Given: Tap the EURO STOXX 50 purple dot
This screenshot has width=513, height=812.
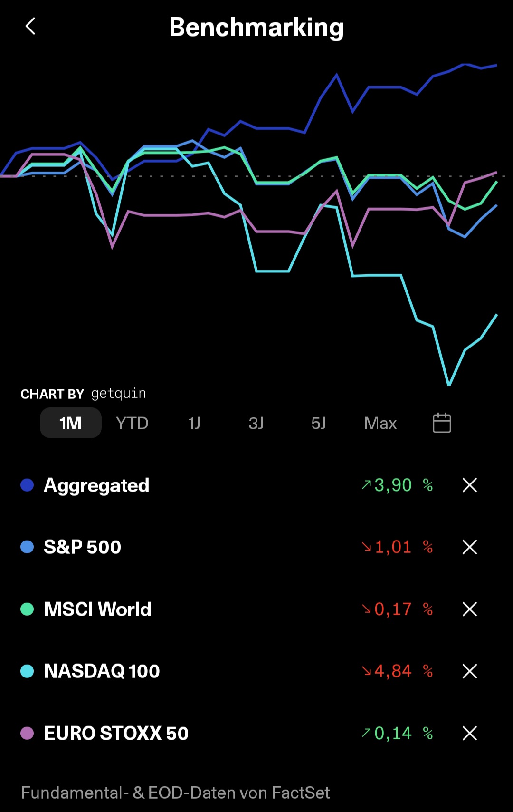Looking at the screenshot, I should (27, 733).
